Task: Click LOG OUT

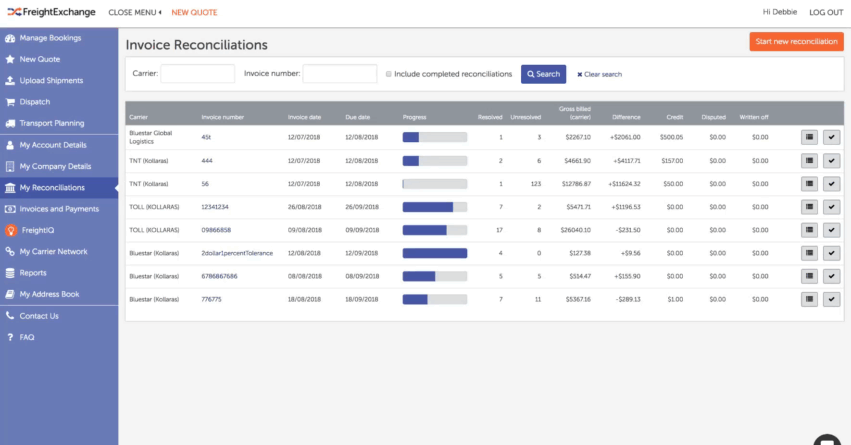Action: (x=826, y=12)
